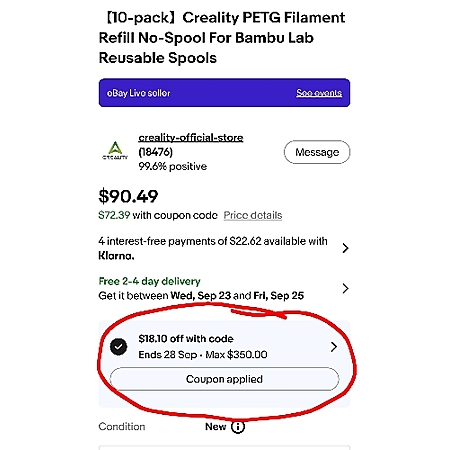
Task: Click the Creality seller logo
Action: [115, 151]
